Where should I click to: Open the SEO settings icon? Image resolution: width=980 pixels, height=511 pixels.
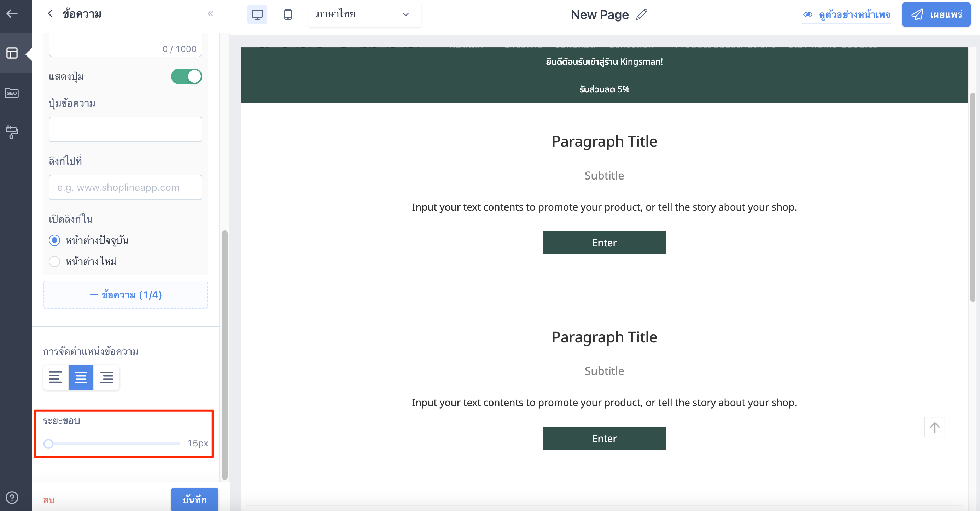click(12, 93)
